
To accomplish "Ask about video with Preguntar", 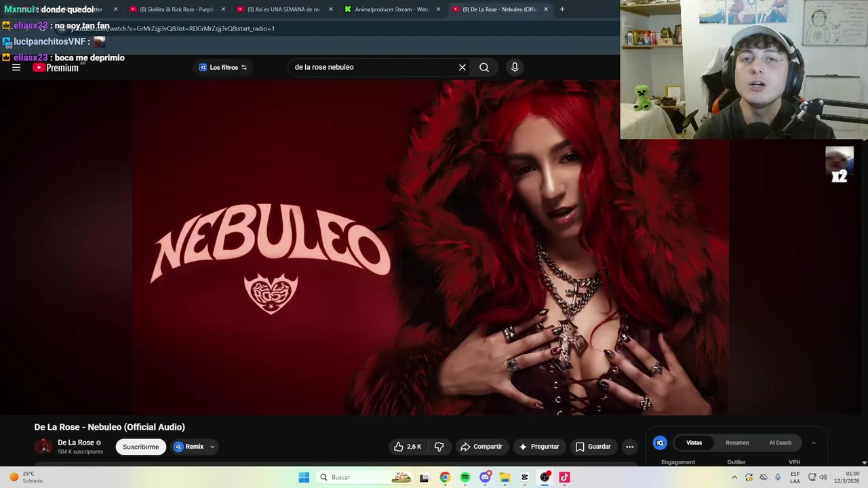I will pyautogui.click(x=539, y=447).
